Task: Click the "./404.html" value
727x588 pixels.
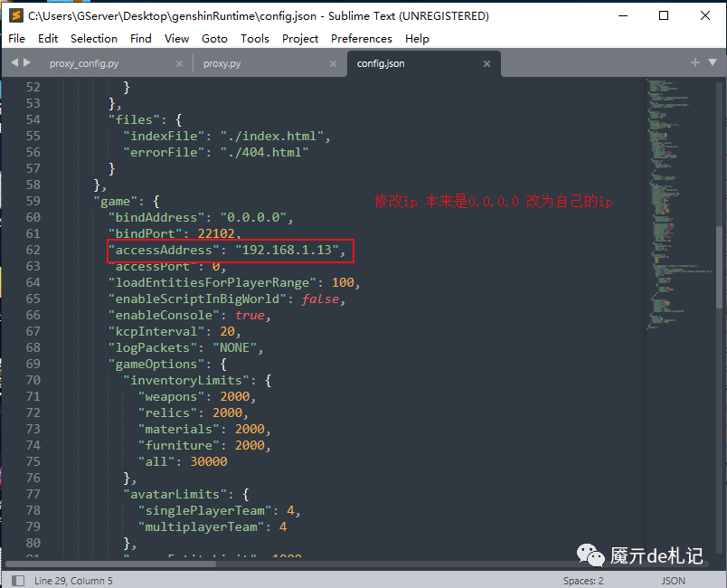Action: pyautogui.click(x=264, y=152)
